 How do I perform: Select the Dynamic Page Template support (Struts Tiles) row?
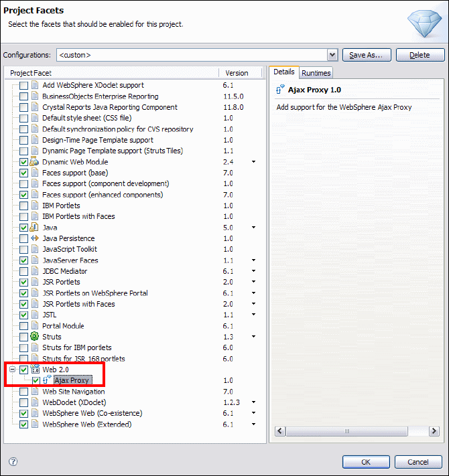click(x=113, y=151)
